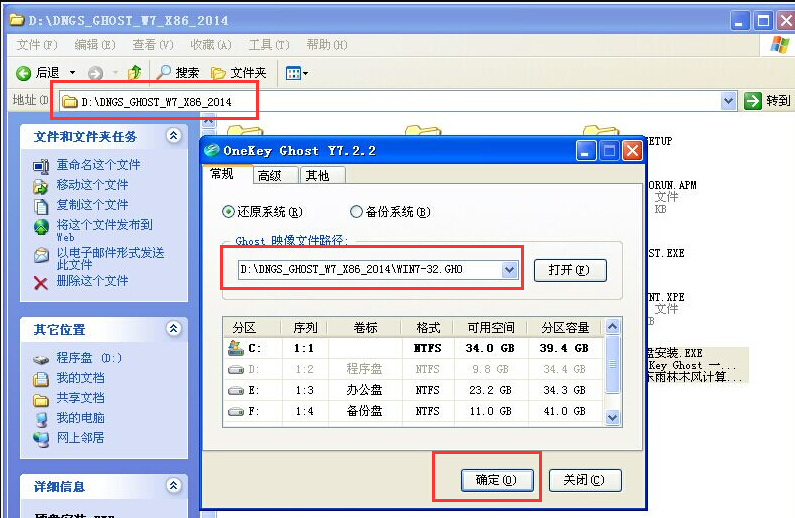Select partition C: row
Viewport: 795px width, 518px height.
(x=414, y=348)
